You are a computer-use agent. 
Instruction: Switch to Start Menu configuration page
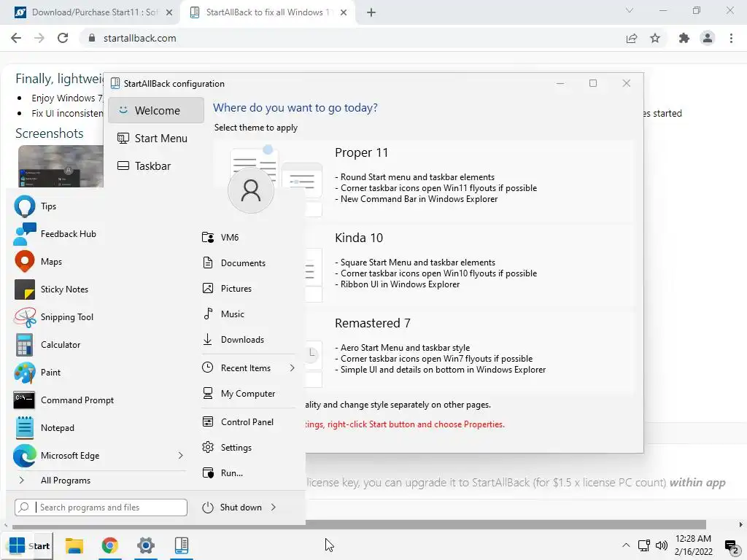[x=156, y=138]
